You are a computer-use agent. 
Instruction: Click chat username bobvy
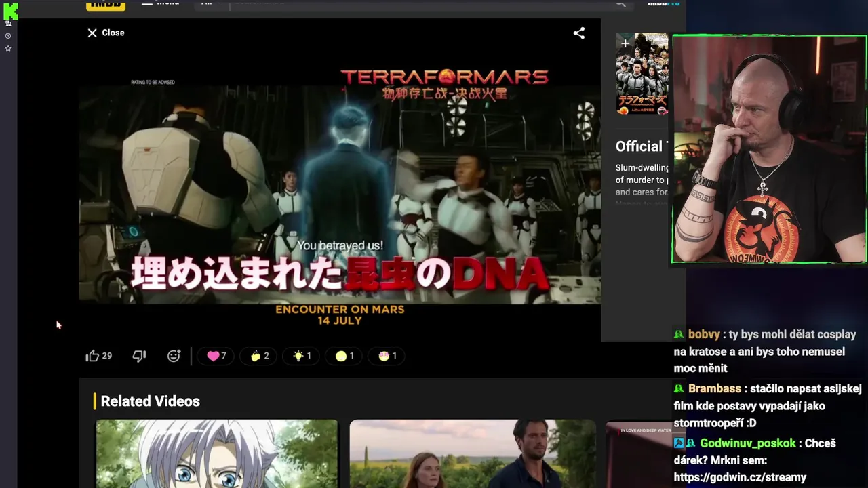pos(704,335)
